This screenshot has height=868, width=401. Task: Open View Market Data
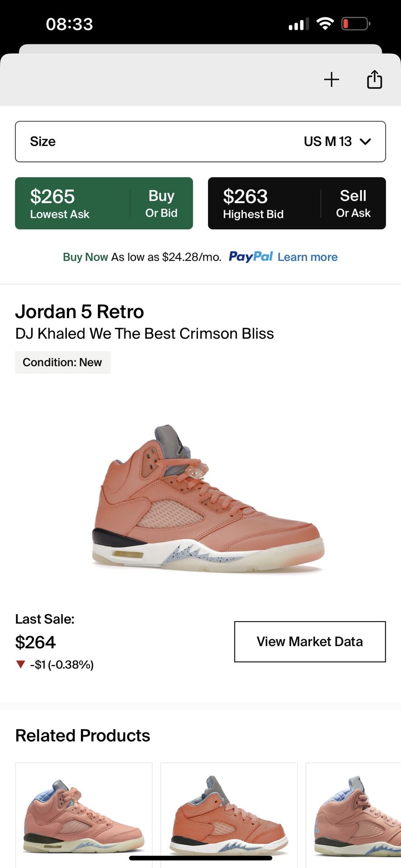[x=309, y=642]
